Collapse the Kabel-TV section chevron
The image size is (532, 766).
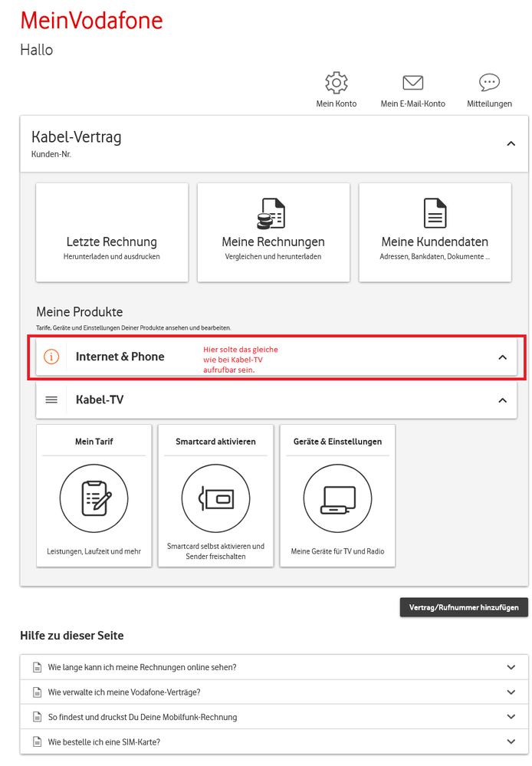[503, 400]
